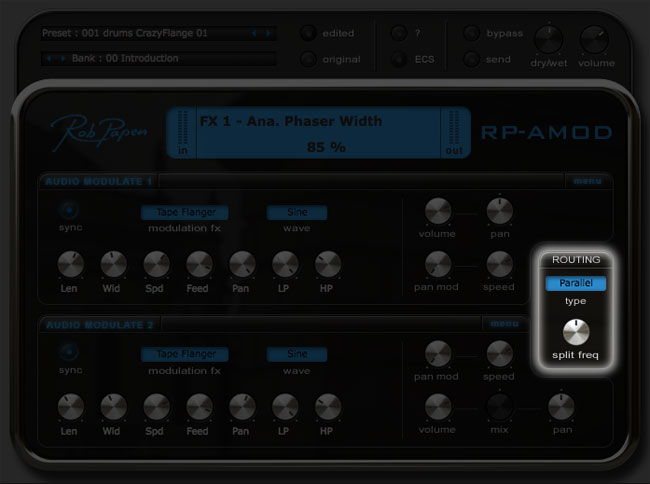
Task: Click the bank next arrow
Action: tap(63, 58)
